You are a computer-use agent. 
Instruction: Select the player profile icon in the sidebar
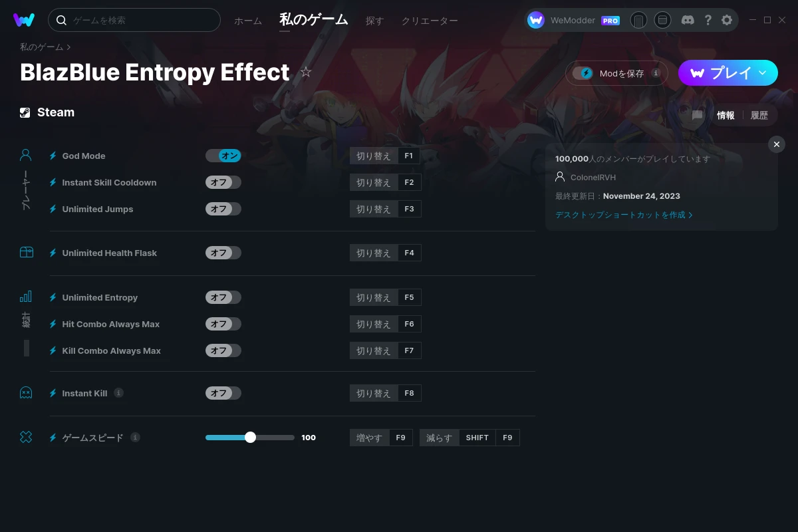coord(25,154)
